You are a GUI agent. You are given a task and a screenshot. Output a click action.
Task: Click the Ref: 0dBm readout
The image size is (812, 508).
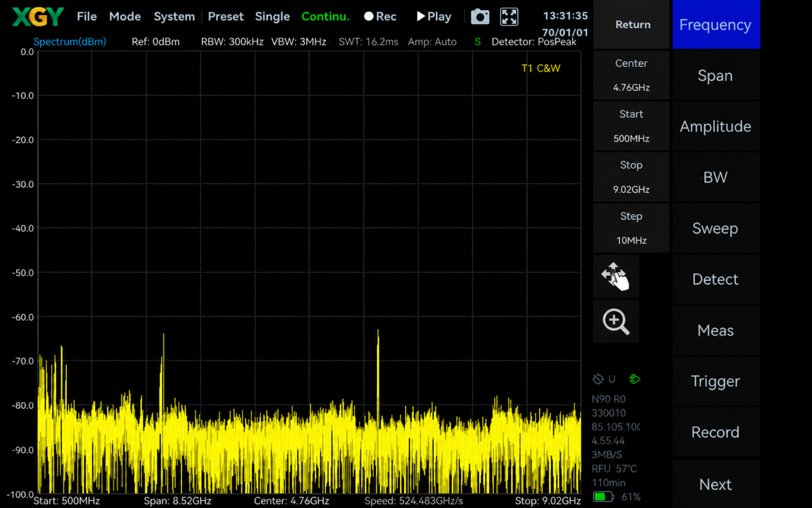[x=156, y=42]
